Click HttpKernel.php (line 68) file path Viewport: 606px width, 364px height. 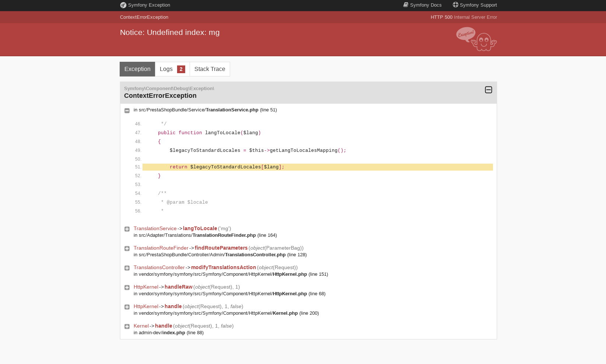pyautogui.click(x=229, y=294)
